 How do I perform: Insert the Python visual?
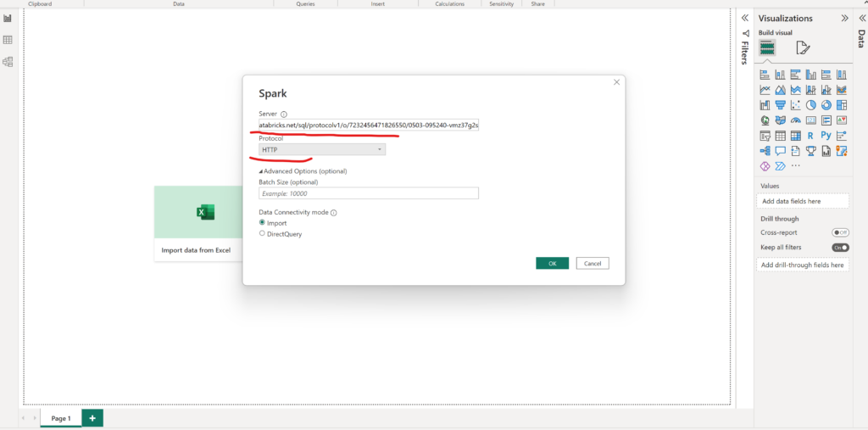(826, 135)
